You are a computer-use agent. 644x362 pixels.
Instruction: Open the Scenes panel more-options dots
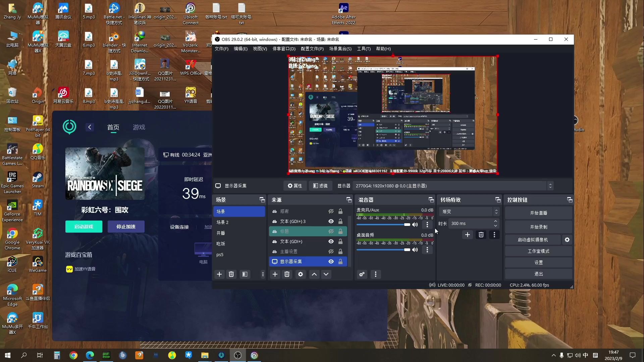pyautogui.click(x=263, y=274)
